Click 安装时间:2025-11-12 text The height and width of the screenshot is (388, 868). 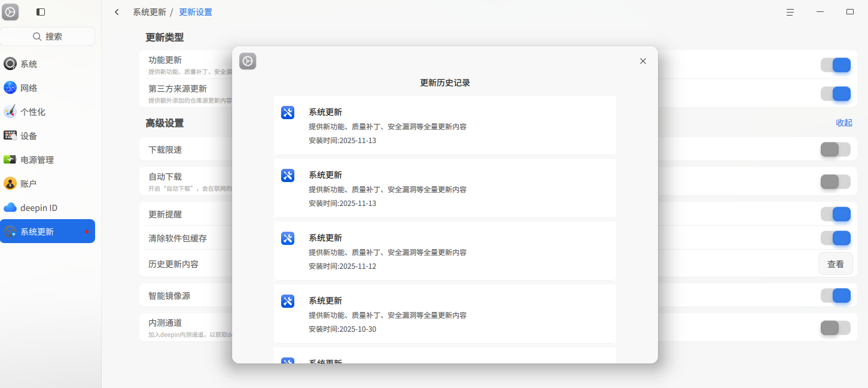(343, 266)
